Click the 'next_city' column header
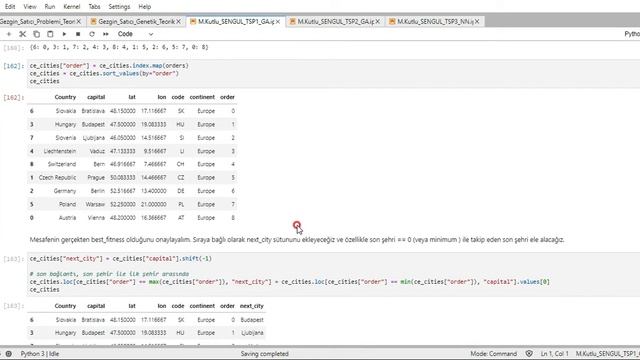Image resolution: width=640 pixels, height=360 pixels. (x=251, y=306)
